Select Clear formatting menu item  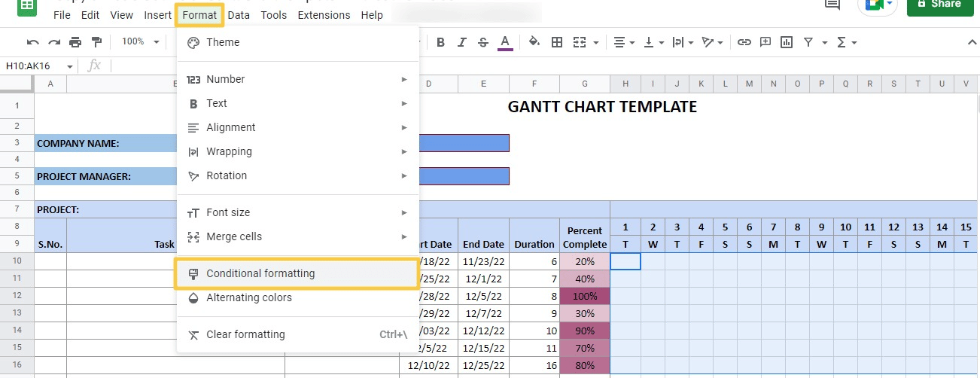point(298,334)
